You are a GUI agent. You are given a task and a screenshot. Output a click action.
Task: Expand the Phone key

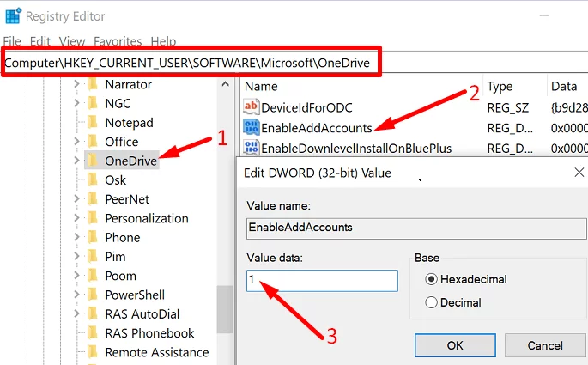76,237
